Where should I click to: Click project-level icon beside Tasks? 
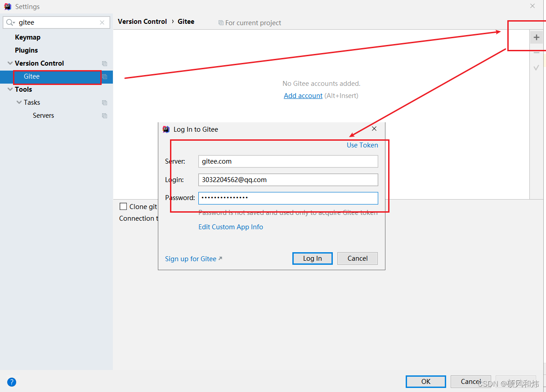[104, 103]
